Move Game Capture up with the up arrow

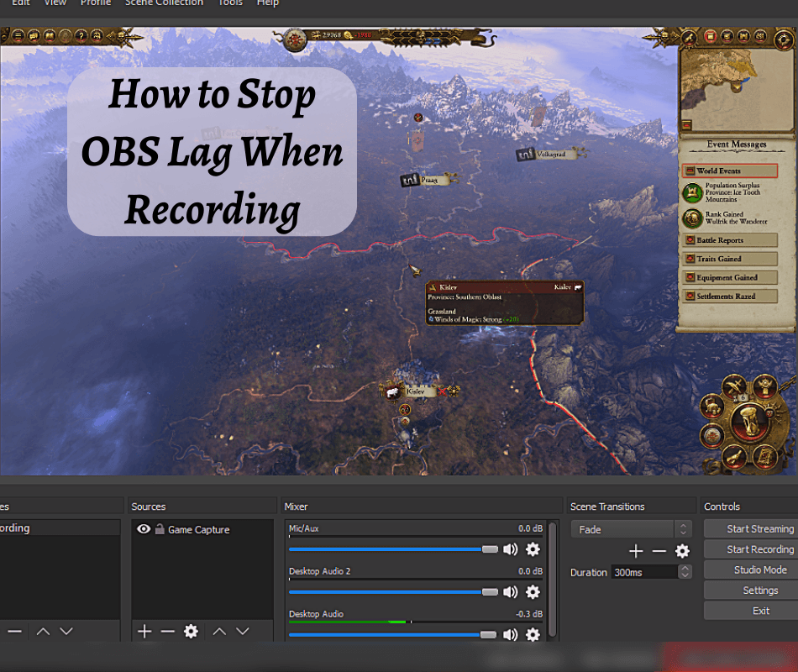coord(219,631)
